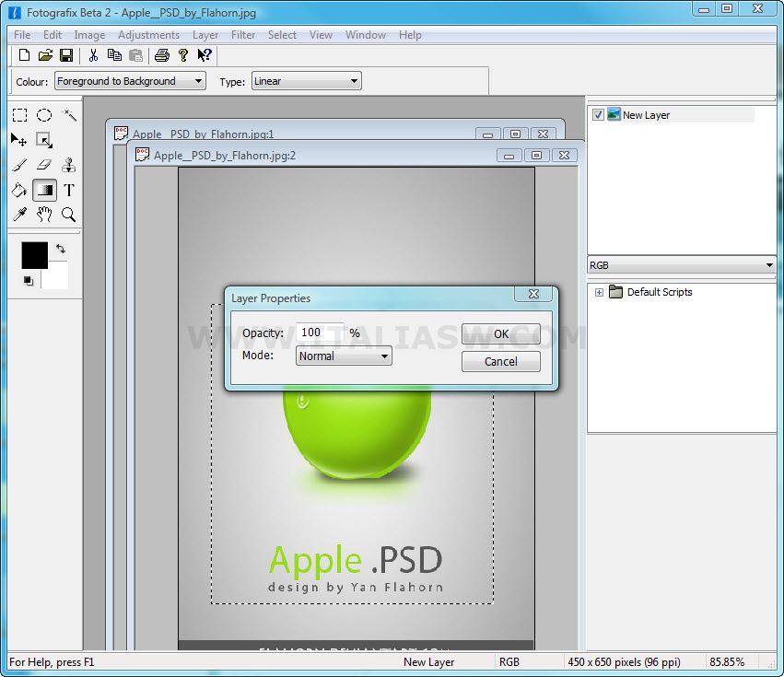This screenshot has height=677, width=784.
Task: Close the Apple_PSD_by_Flahorn.jpg:1 document window
Action: [543, 134]
